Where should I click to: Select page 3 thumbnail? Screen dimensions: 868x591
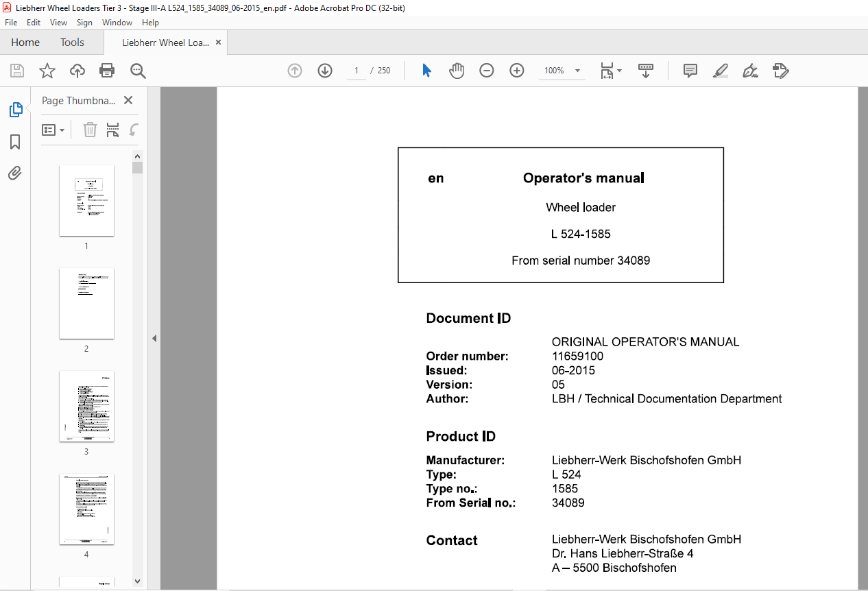tap(86, 406)
